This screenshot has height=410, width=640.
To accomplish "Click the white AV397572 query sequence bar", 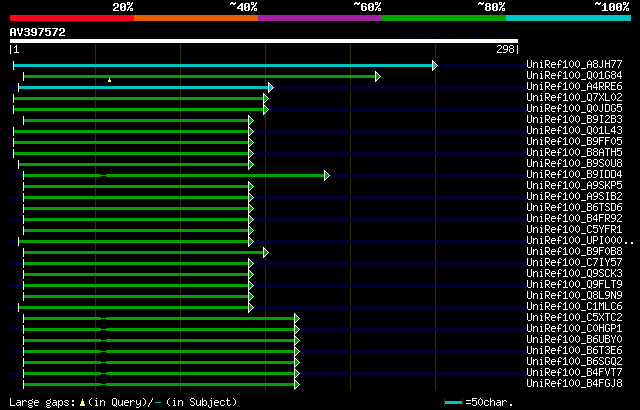I will (x=264, y=41).
